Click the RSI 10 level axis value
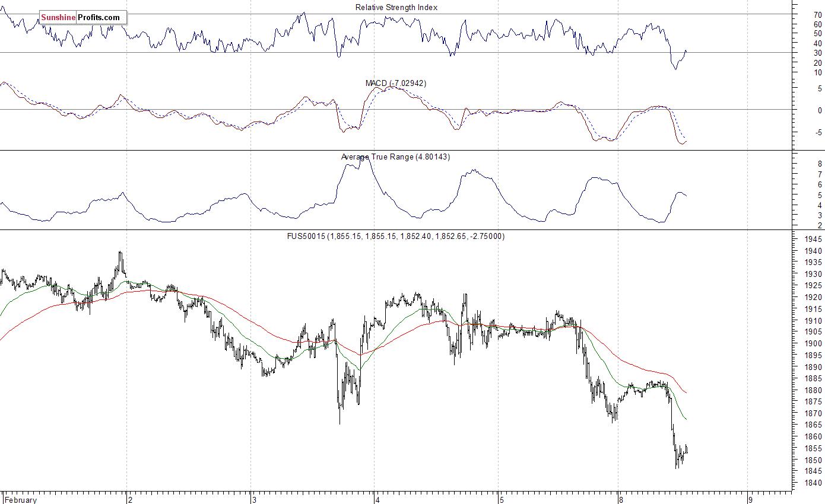The width and height of the screenshot is (825, 504). click(x=818, y=72)
